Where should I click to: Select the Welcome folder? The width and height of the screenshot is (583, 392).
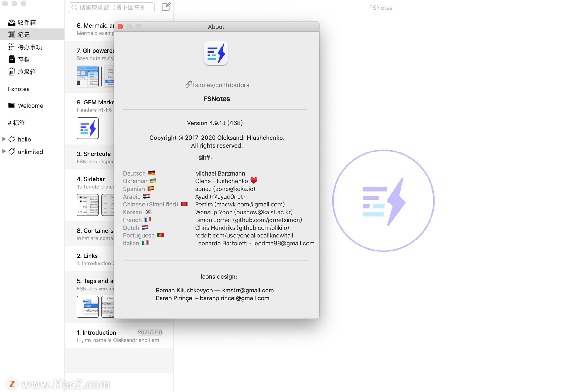click(32, 105)
